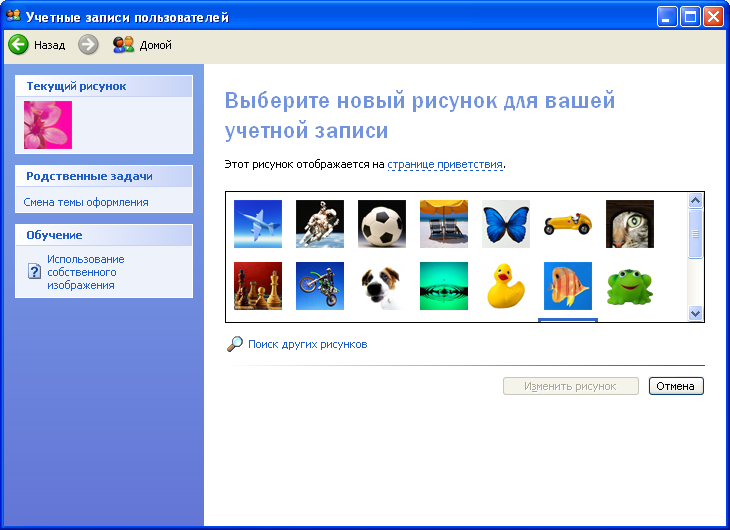Select the airplane picture
Screen dimensions: 730x530
pyautogui.click(x=257, y=224)
